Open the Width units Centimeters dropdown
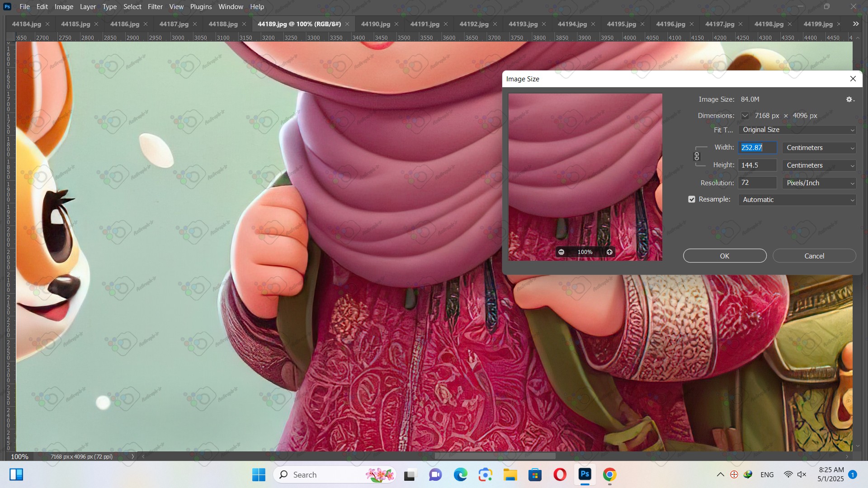Image resolution: width=868 pixels, height=488 pixels. click(819, 148)
